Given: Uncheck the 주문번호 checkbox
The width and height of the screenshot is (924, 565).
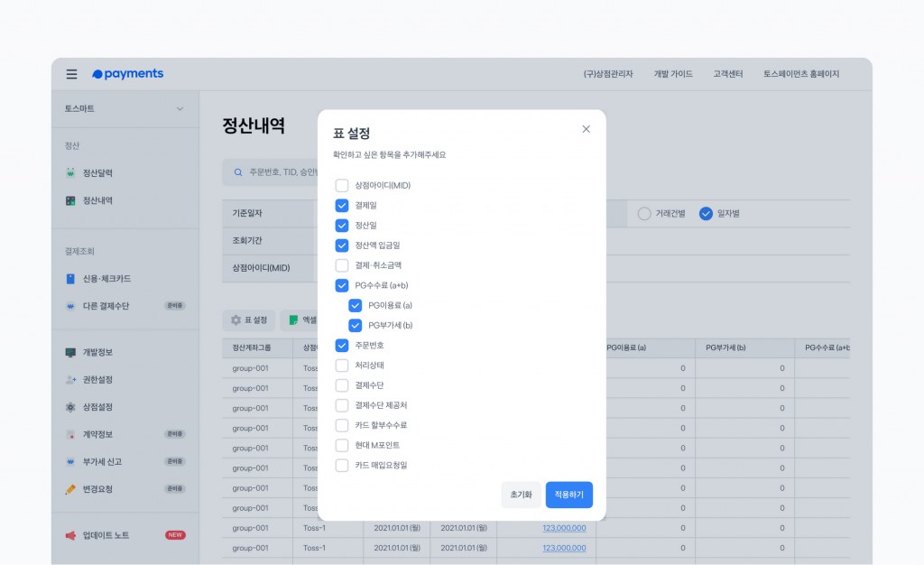Looking at the screenshot, I should tap(342, 346).
